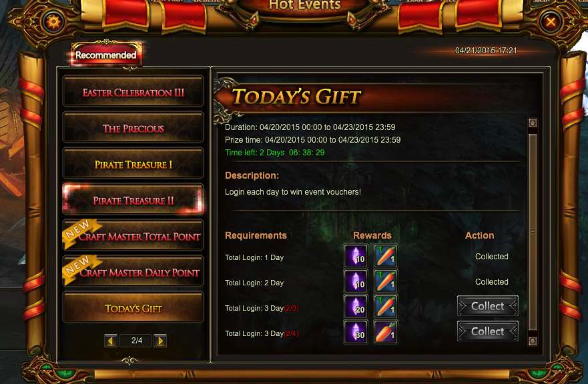Go to the next event list page
Viewport: 588px width, 384px height.
tap(160, 341)
